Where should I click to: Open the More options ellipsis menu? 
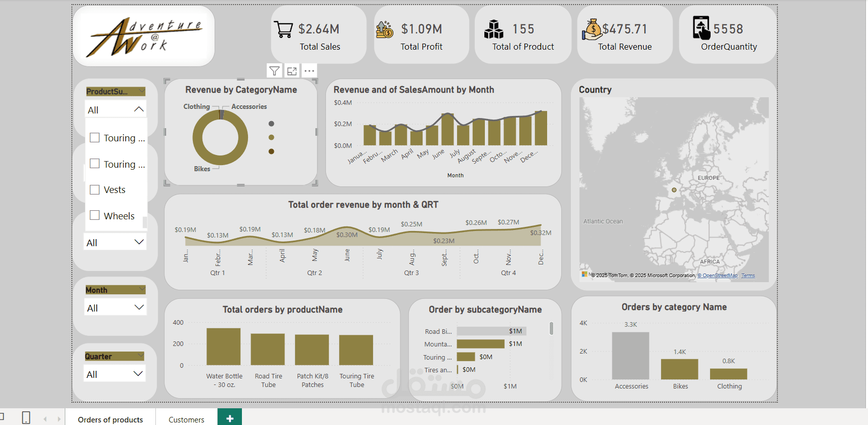(310, 71)
